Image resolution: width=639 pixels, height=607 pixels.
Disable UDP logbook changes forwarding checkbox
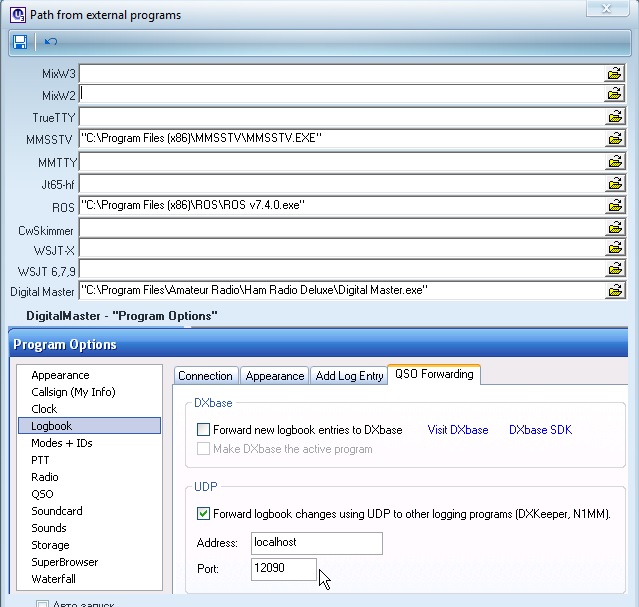(x=204, y=514)
